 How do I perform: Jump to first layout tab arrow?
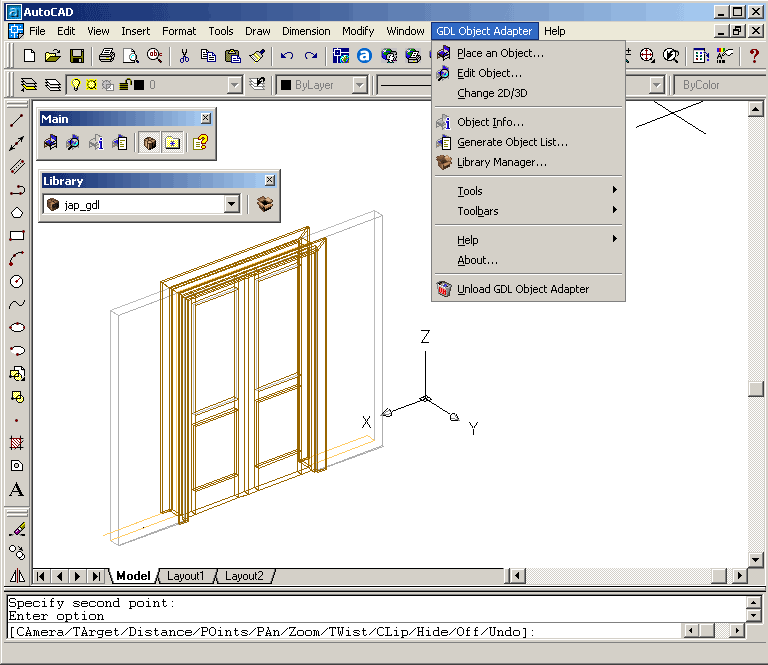click(x=41, y=576)
